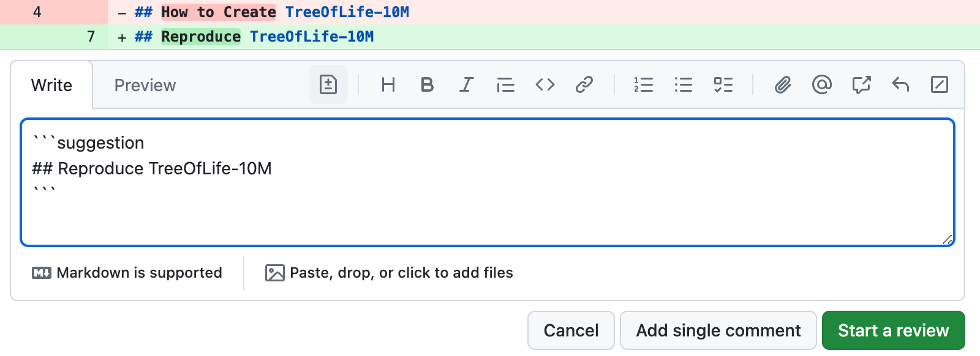Click the slash commands icon
The image size is (980, 356).
coord(939,84)
